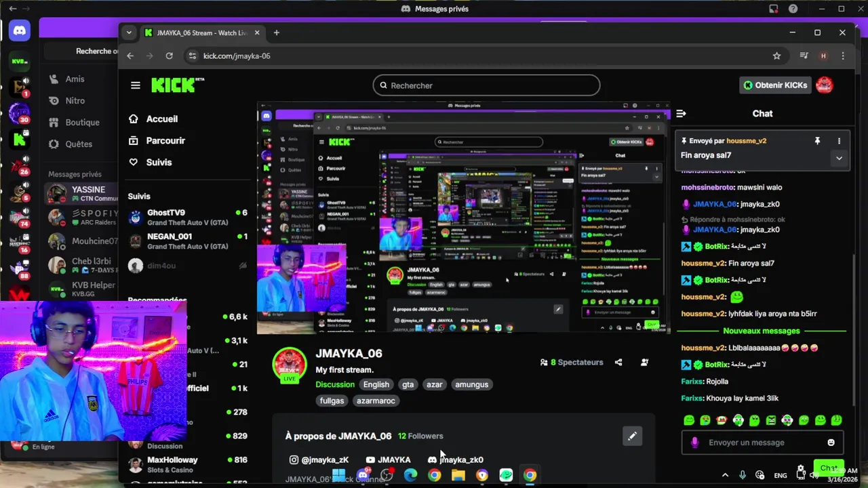The width and height of the screenshot is (868, 488).
Task: Click the green Chat send button
Action: [x=828, y=468]
